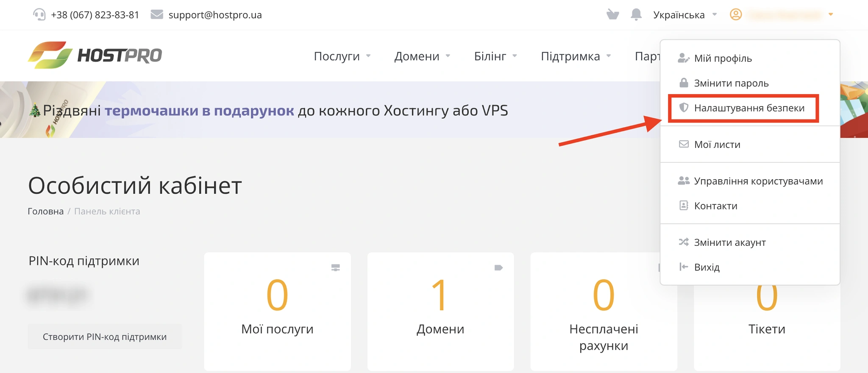Select the shield icon beside Налаштування безпеки

[683, 108]
